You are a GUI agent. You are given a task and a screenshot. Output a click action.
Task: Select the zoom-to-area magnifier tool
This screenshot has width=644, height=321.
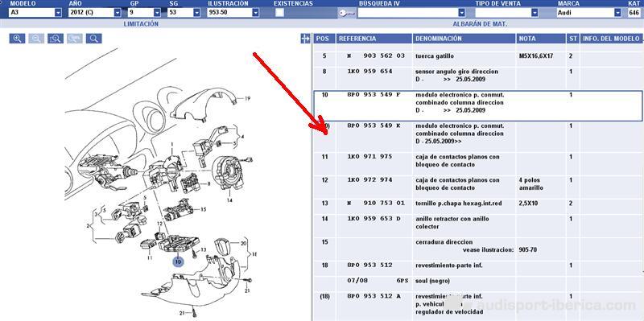pyautogui.click(x=56, y=39)
